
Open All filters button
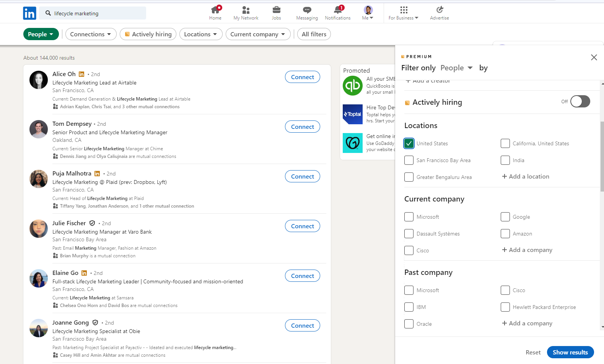314,34
